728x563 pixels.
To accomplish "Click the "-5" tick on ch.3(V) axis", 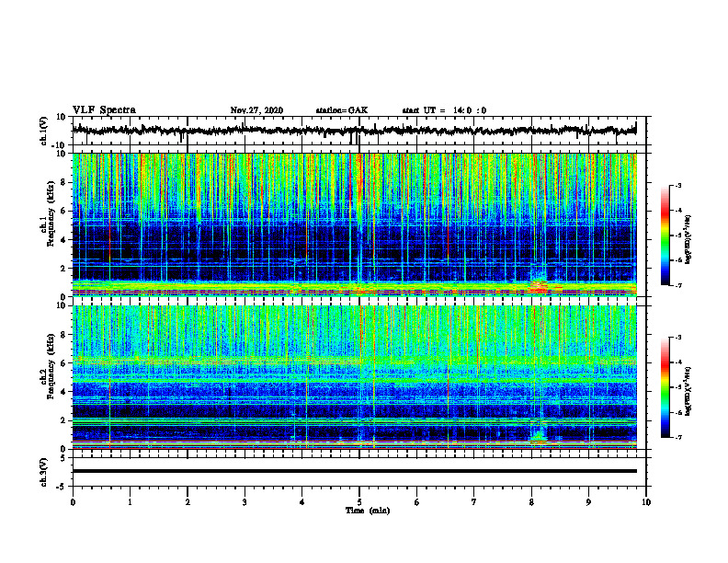I will [x=63, y=487].
